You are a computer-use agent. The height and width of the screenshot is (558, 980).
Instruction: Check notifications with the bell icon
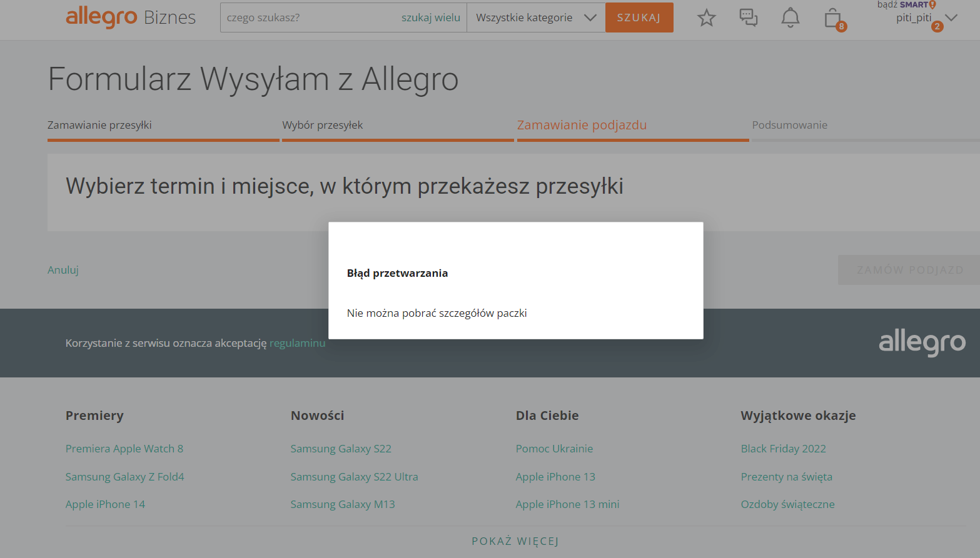tap(790, 17)
